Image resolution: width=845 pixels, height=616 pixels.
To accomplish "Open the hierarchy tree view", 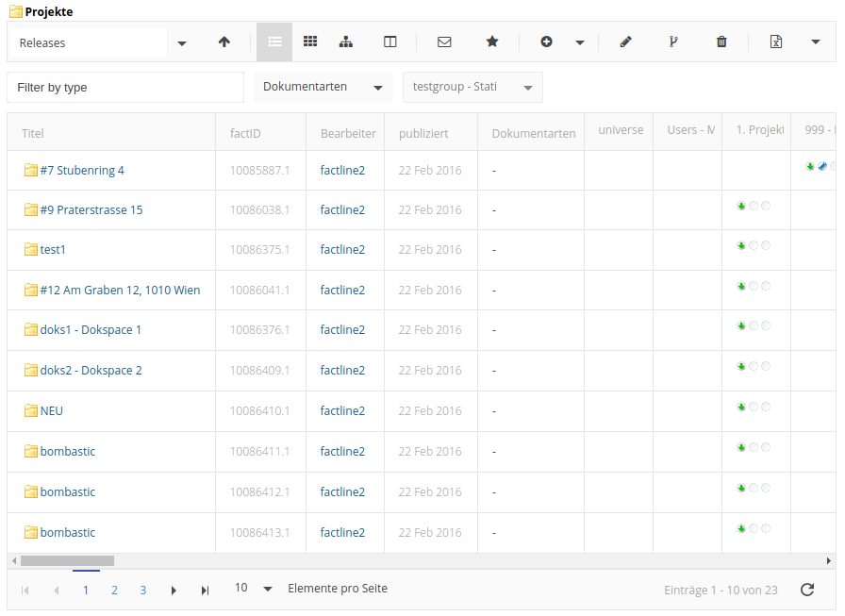I will (346, 42).
